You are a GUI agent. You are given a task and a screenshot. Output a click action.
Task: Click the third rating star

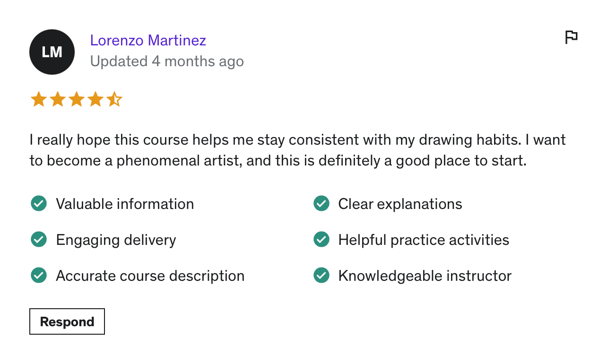tap(77, 100)
